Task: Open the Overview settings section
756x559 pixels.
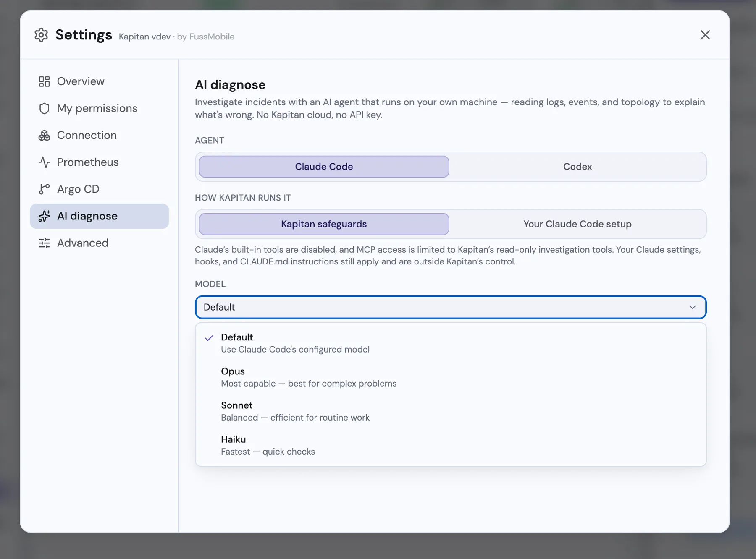Action: (x=100, y=81)
